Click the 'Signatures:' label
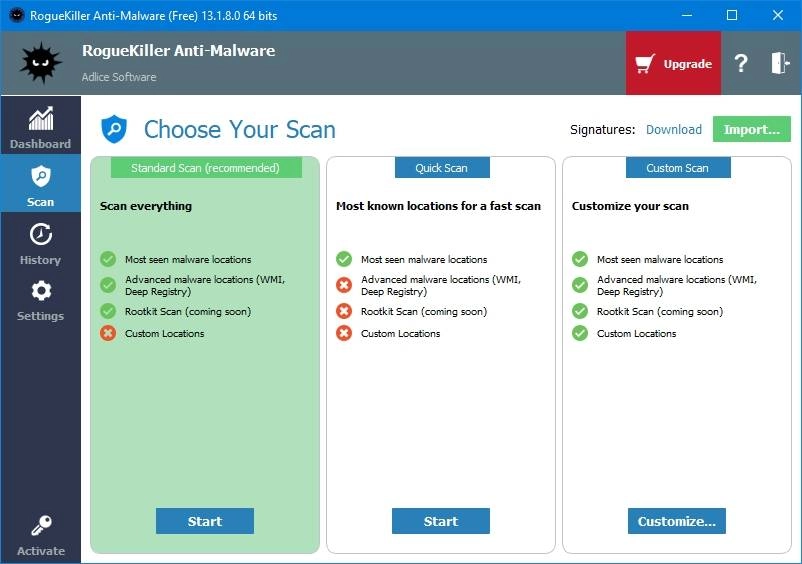Image resolution: width=802 pixels, height=564 pixels. click(x=603, y=130)
